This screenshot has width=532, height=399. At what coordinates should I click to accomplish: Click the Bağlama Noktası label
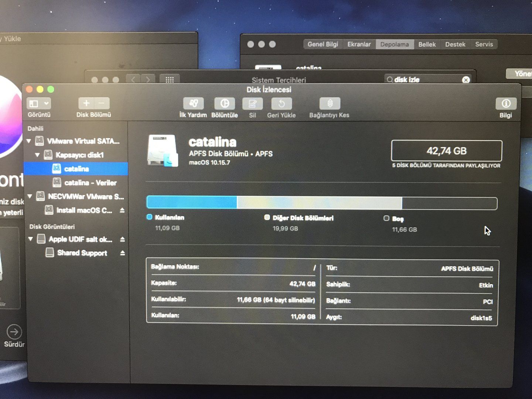click(x=175, y=266)
